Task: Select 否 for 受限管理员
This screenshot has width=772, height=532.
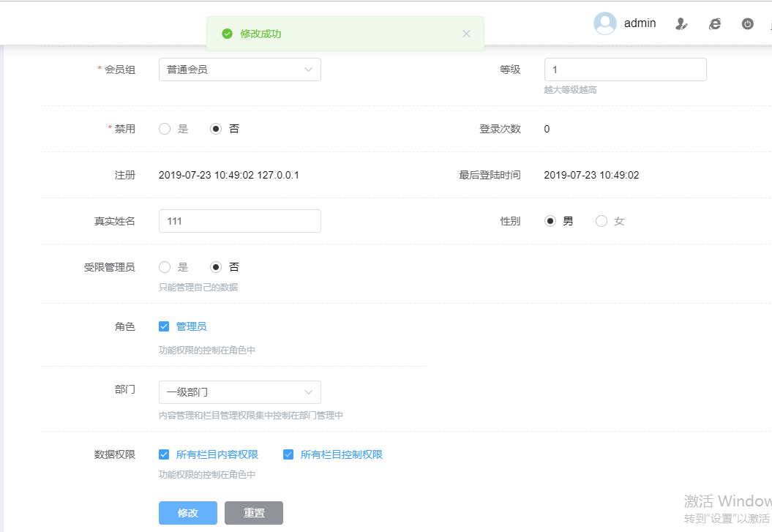Action: click(x=216, y=267)
